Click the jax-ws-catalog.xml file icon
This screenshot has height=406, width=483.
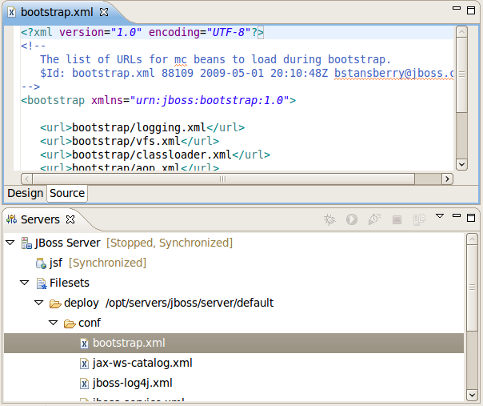(x=84, y=363)
